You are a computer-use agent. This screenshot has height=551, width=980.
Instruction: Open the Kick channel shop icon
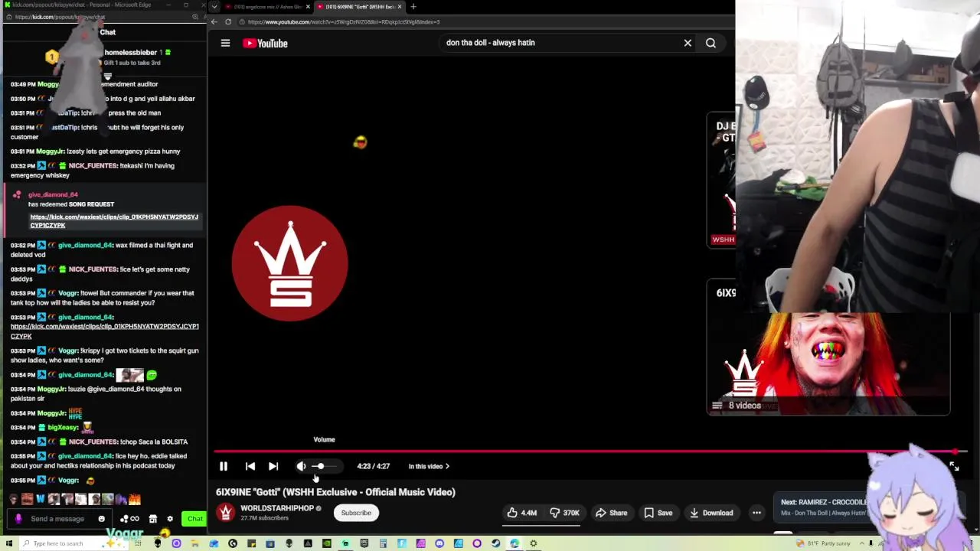152,519
